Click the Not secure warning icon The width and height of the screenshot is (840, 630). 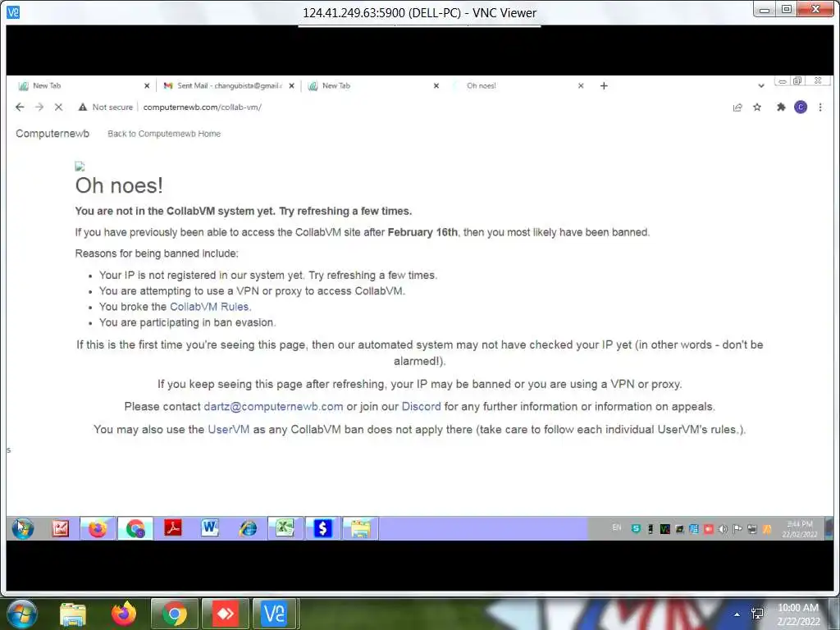pos(83,107)
